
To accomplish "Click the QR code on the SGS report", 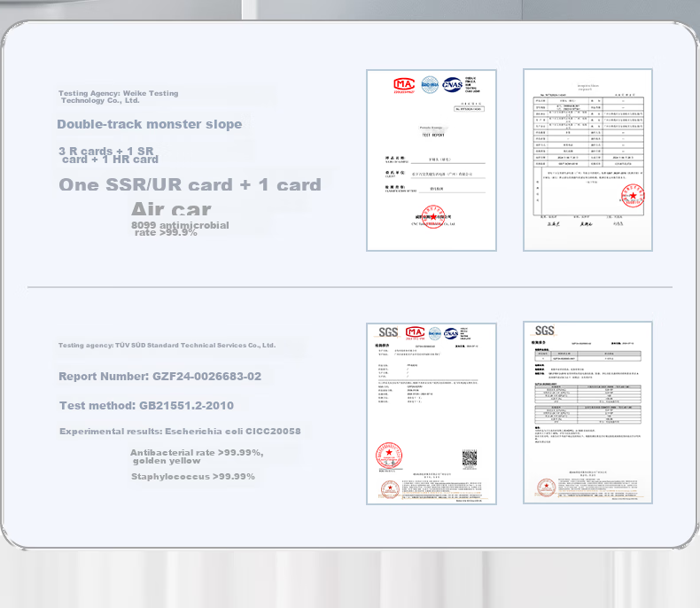I will tap(470, 458).
